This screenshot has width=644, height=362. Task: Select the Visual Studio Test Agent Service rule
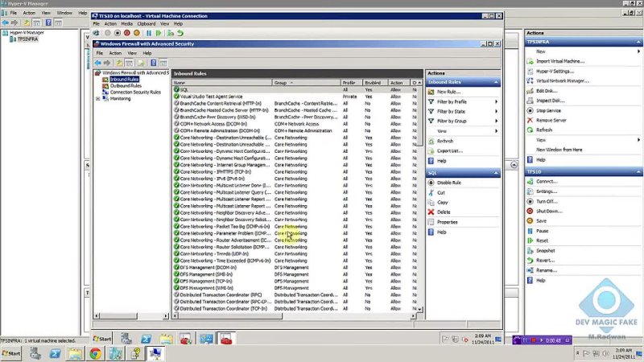click(x=211, y=97)
